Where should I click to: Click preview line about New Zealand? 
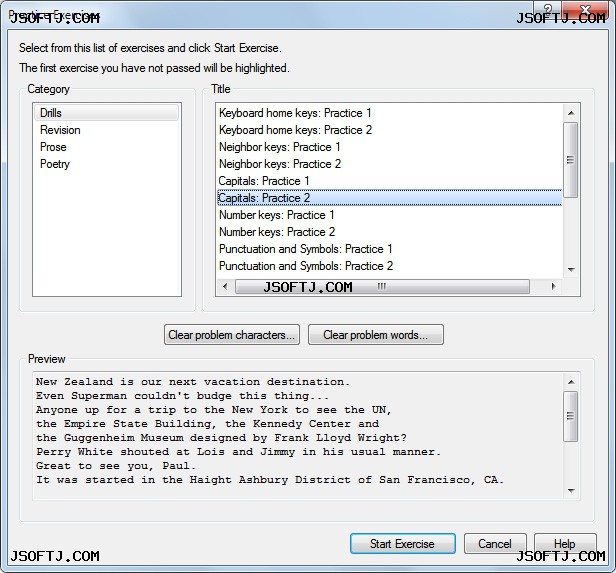tap(192, 382)
